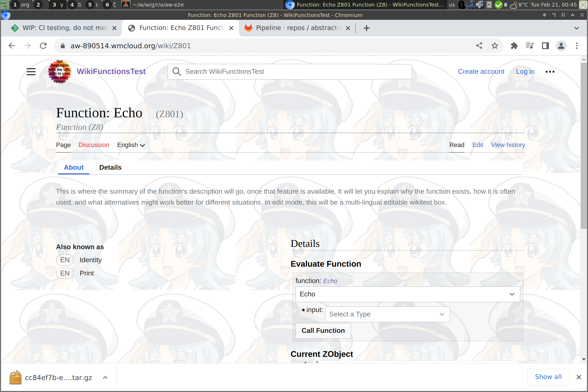588x392 pixels.
Task: Click the browser reload icon
Action: [x=43, y=46]
